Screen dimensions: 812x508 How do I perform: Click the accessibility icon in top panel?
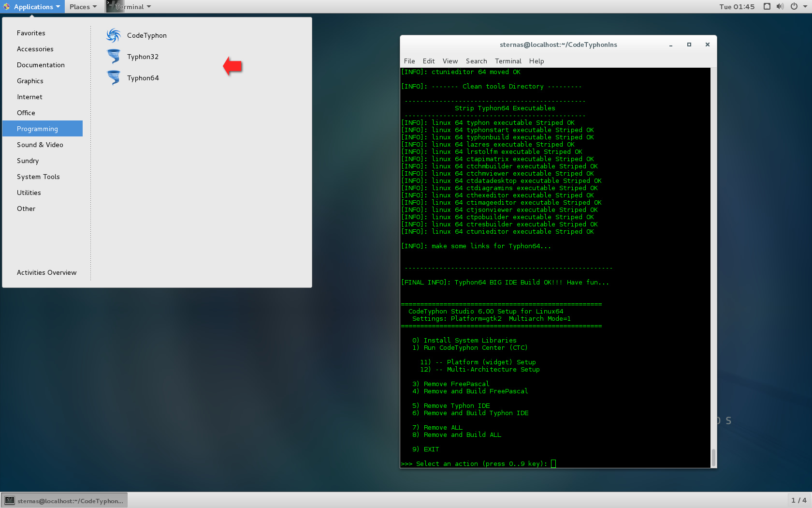click(767, 6)
